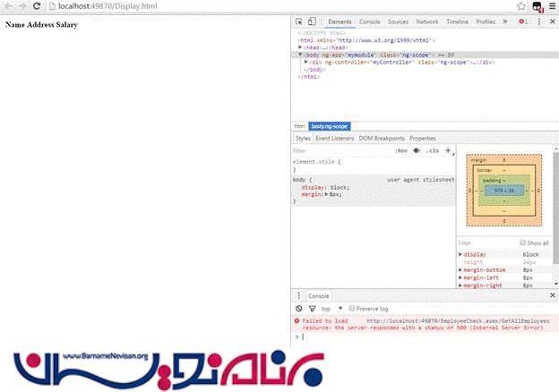559x392 pixels.
Task: Expand the ng-controller div node
Action: click(x=307, y=62)
